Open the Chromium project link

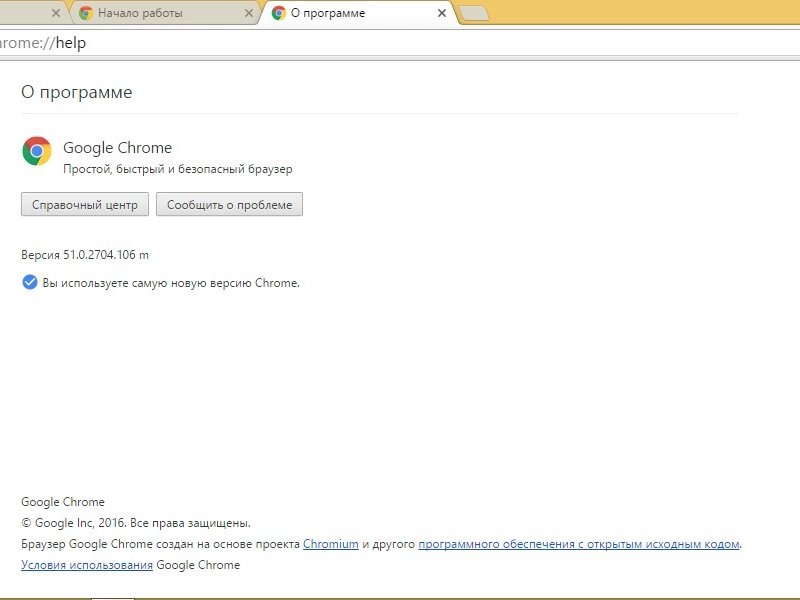[x=331, y=544]
